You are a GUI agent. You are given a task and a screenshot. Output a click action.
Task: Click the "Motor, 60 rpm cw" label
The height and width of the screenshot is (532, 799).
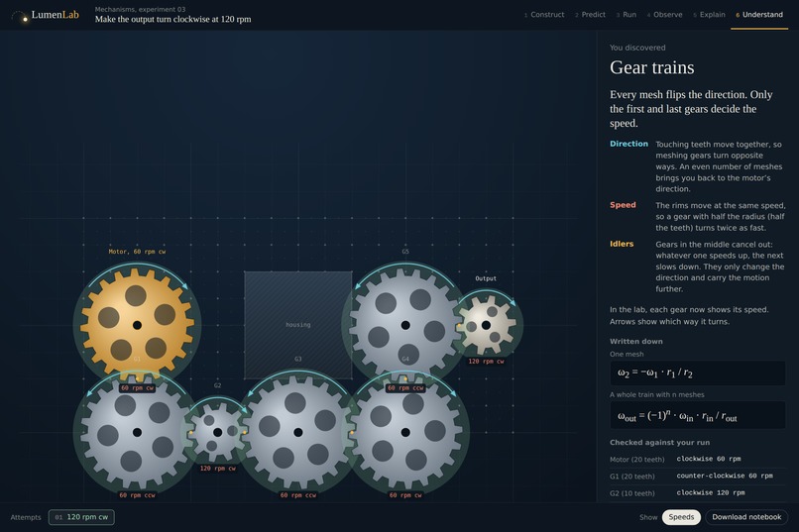click(x=137, y=252)
